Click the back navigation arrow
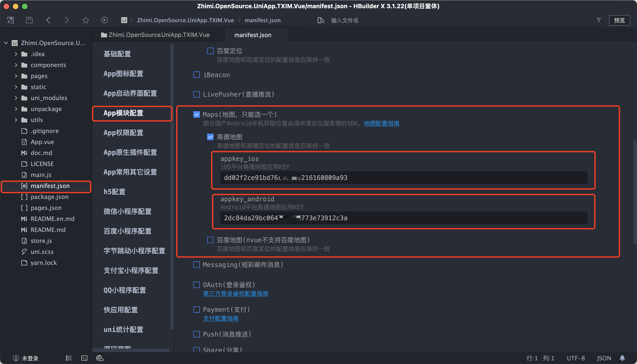Screen dimensions: 637x364 click(x=48, y=20)
